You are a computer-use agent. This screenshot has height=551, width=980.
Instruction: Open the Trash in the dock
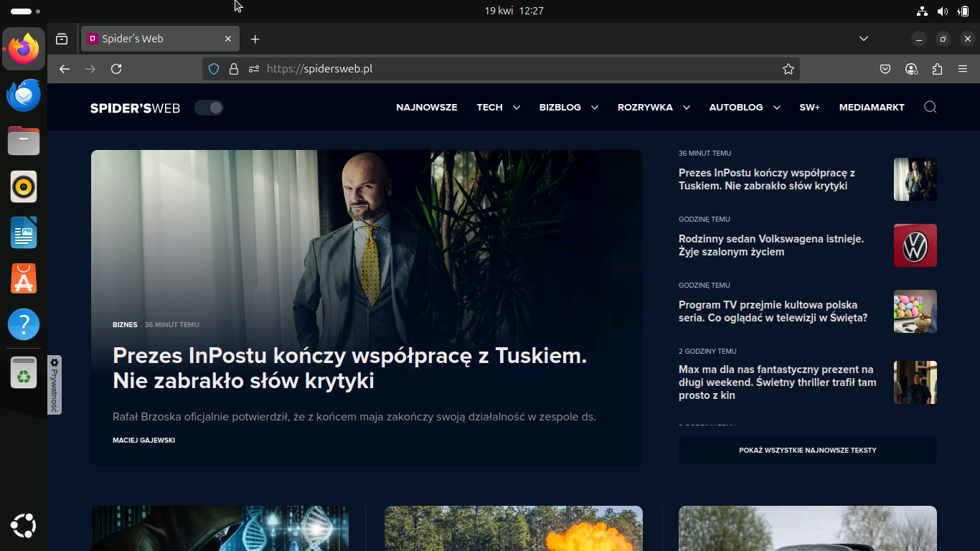click(24, 372)
